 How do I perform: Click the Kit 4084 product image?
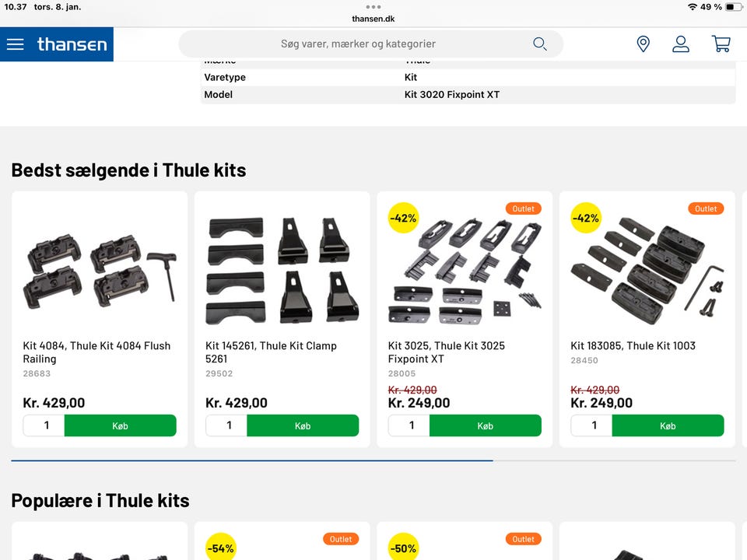[100, 268]
